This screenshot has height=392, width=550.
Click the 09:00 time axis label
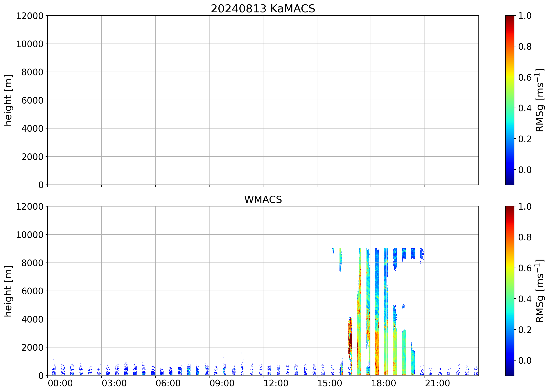tap(222, 383)
